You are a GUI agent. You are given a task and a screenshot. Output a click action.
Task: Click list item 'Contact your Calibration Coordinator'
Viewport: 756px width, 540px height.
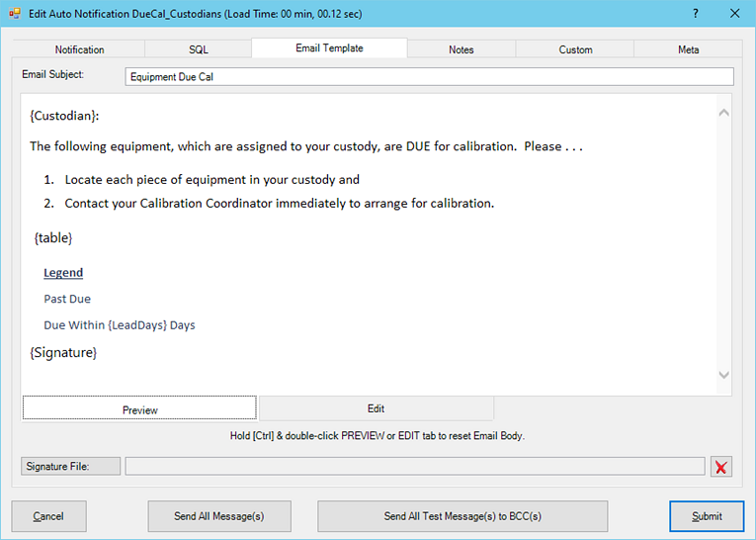(x=269, y=203)
